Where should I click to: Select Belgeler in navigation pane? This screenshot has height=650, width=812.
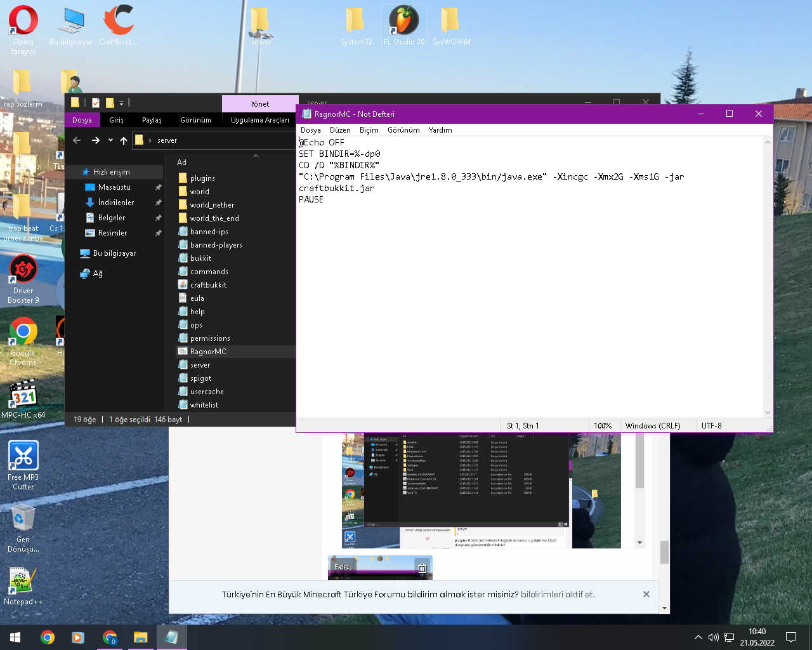[x=112, y=218]
